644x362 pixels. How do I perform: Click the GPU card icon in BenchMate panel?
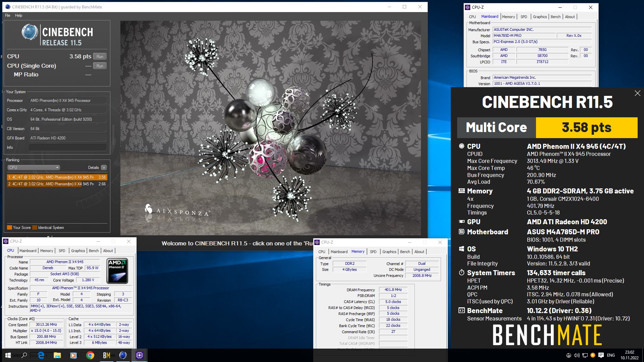[462, 222]
